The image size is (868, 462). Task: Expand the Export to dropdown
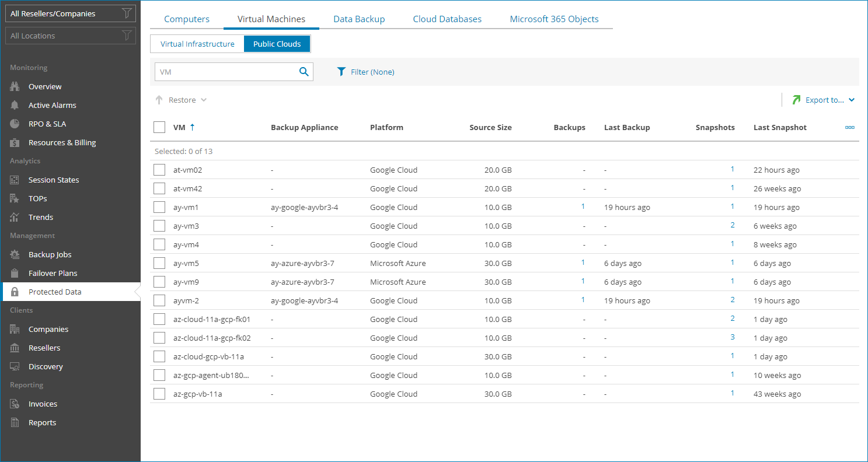pyautogui.click(x=852, y=100)
